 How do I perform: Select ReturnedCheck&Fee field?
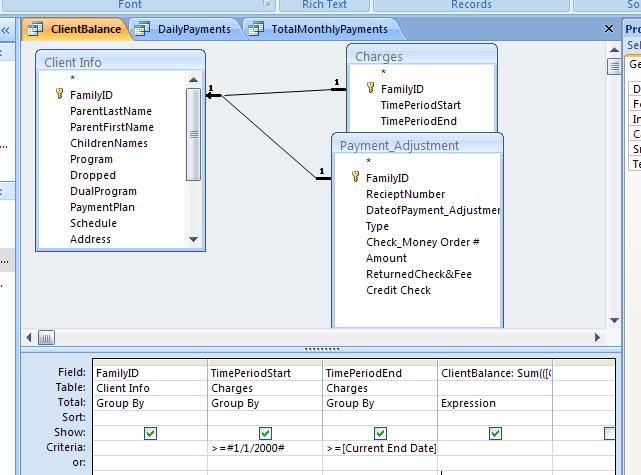pyautogui.click(x=419, y=274)
